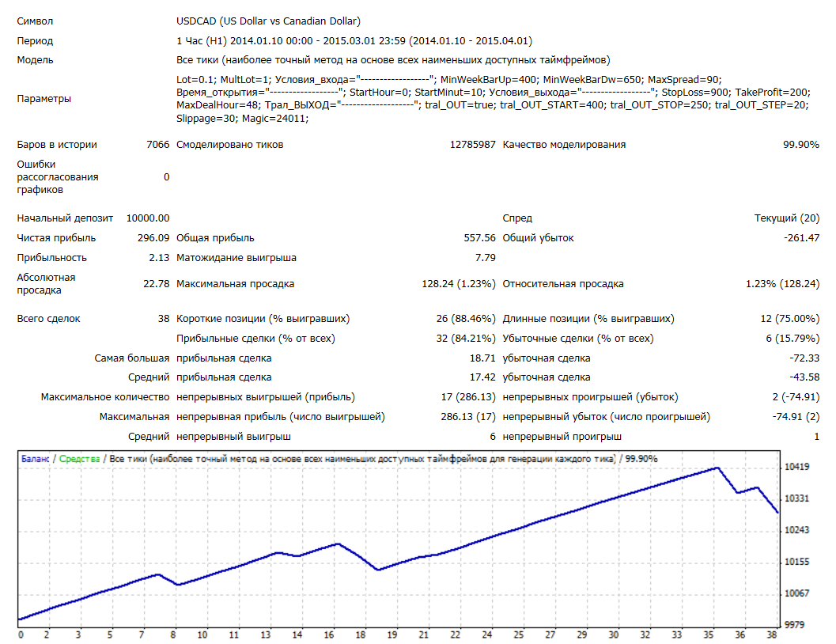The image size is (836, 644).
Task: Select the Параметры label
Action: 44,99
